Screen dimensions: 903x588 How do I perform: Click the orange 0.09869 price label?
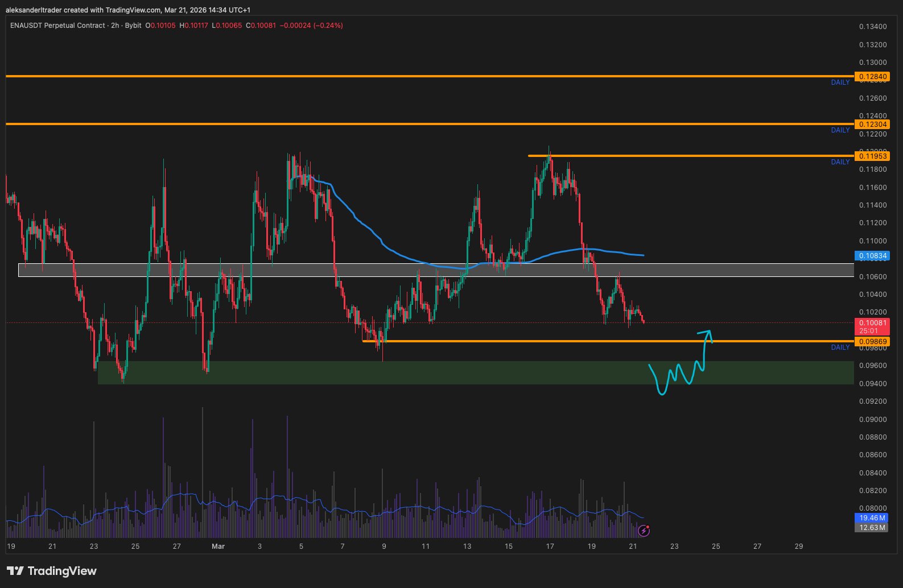point(872,342)
